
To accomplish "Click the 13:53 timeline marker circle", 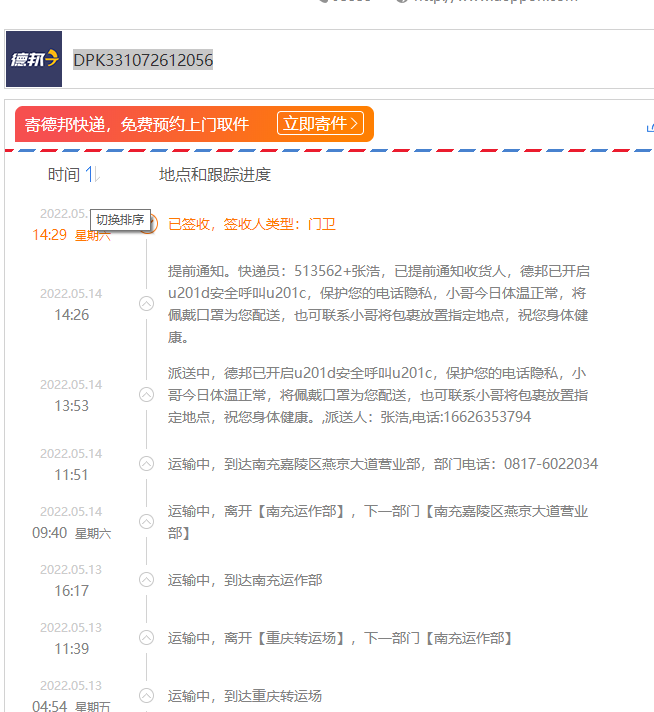I will click(x=146, y=395).
